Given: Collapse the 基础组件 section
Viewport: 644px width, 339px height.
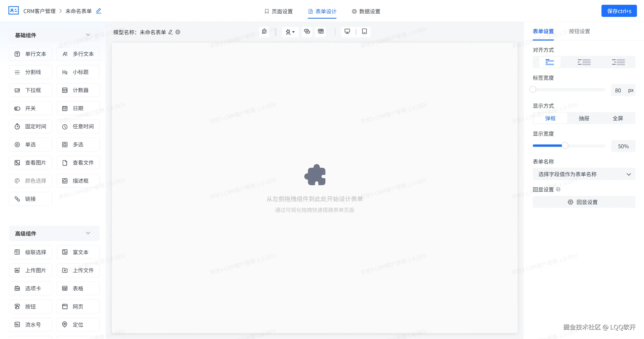Looking at the screenshot, I should [88, 35].
